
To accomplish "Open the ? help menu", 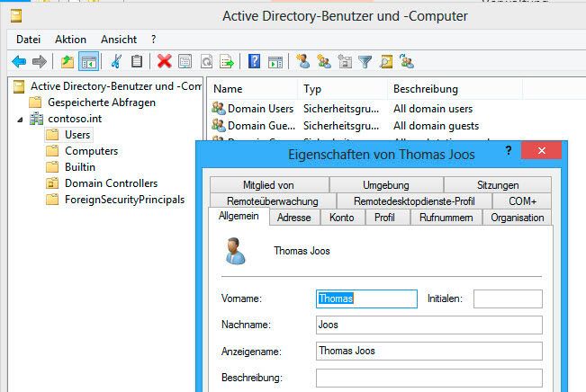I will (x=154, y=40).
